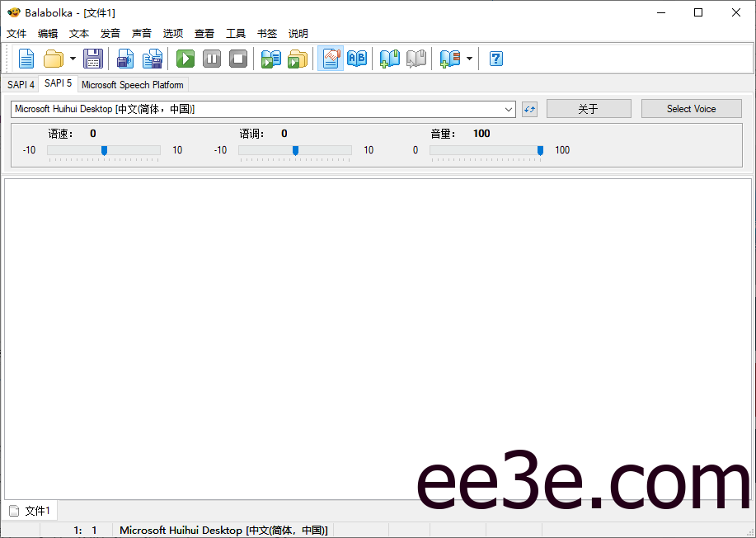Pause speech playback

click(212, 59)
